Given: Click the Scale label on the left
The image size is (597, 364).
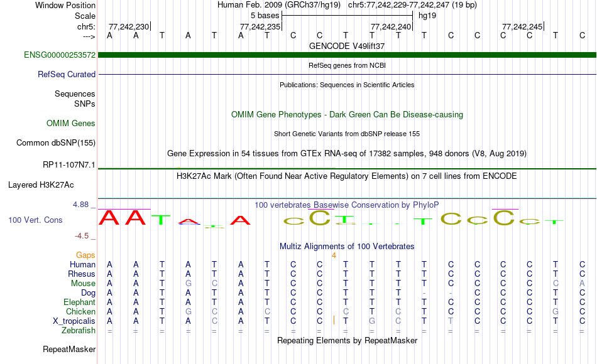Looking at the screenshot, I should pos(85,16).
